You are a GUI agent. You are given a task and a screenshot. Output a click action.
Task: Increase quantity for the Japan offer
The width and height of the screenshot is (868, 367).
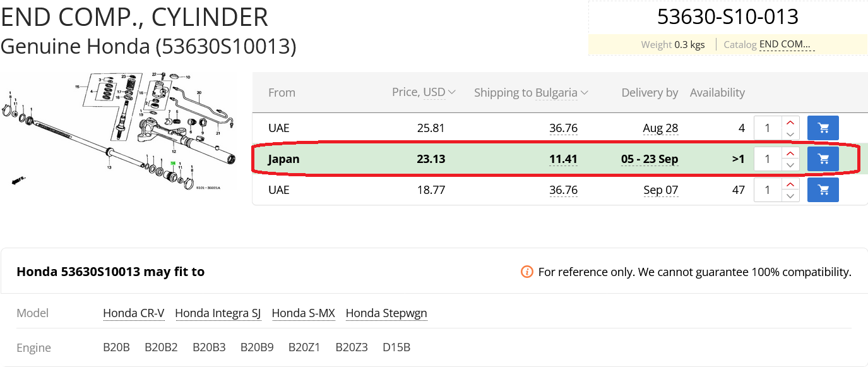tap(790, 153)
